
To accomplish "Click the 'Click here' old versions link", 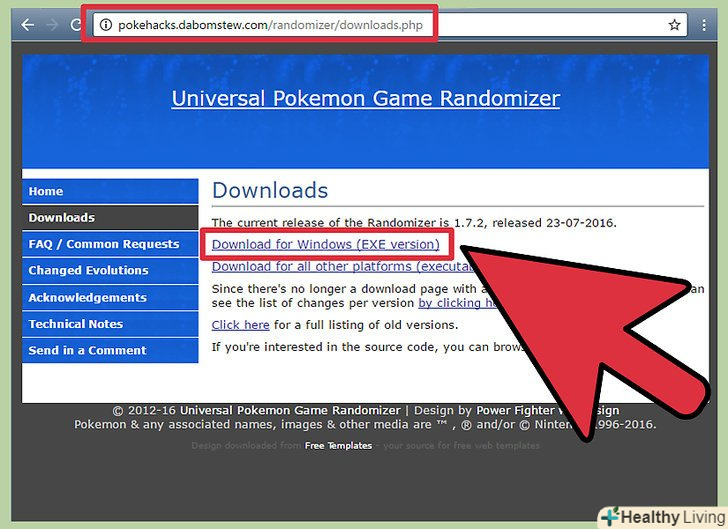I will coord(240,325).
